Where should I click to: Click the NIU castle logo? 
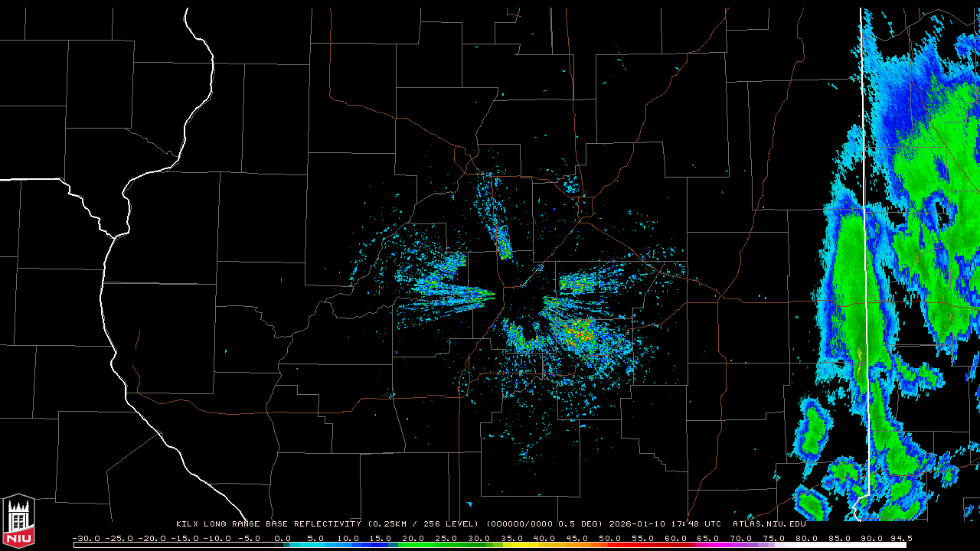18,522
